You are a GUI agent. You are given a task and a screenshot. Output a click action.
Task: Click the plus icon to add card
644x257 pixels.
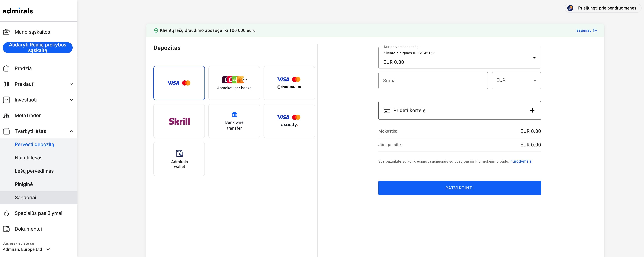pos(532,110)
